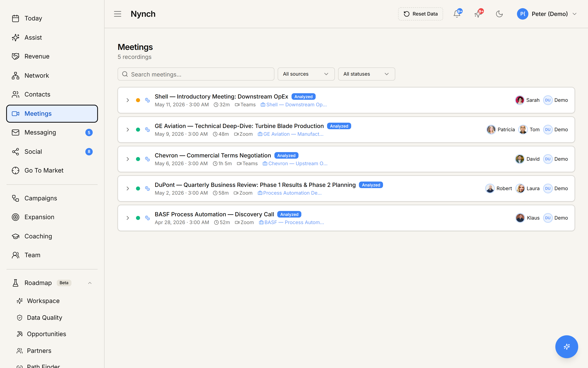
Task: Click the Social share icon
Action: (16, 152)
